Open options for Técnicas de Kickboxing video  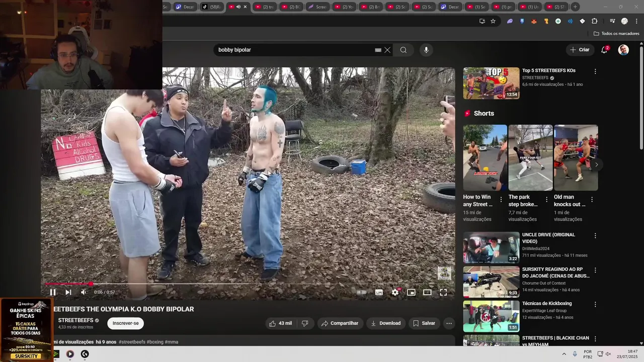click(595, 304)
